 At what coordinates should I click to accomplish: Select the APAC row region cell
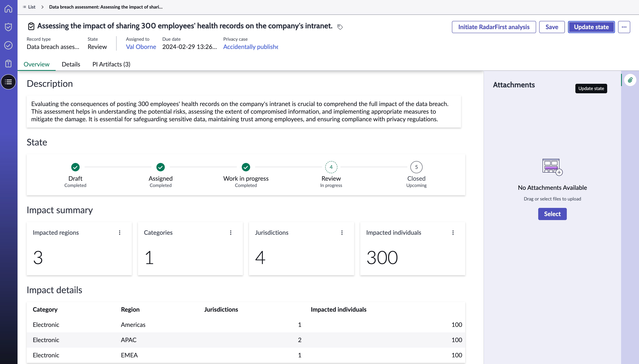(129, 340)
